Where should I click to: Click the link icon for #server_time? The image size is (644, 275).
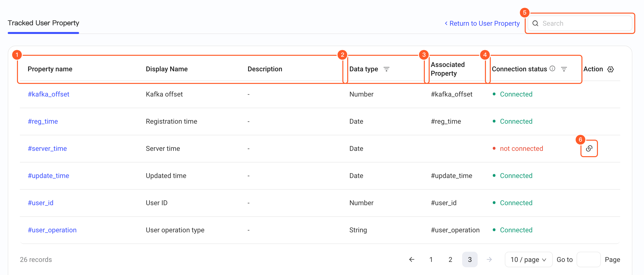click(589, 148)
